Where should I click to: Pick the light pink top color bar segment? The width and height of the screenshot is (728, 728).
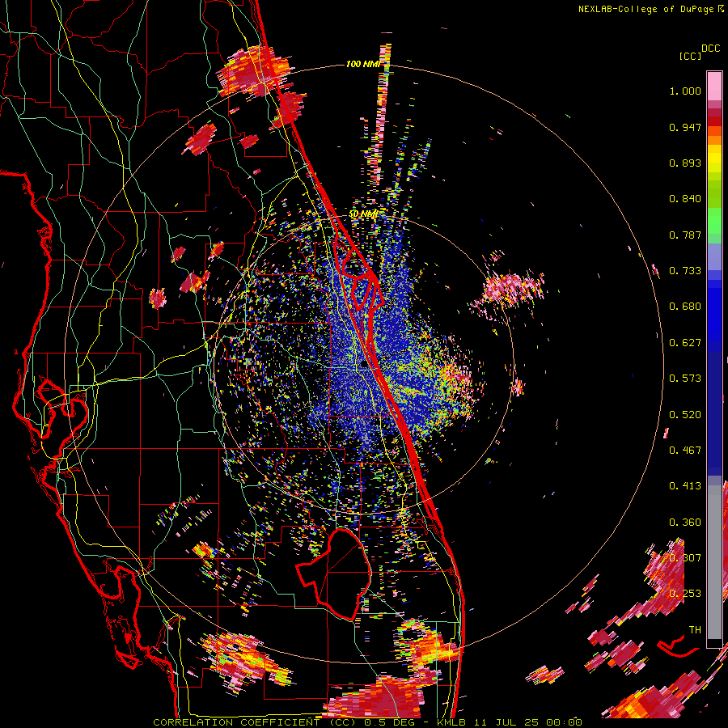tap(714, 86)
